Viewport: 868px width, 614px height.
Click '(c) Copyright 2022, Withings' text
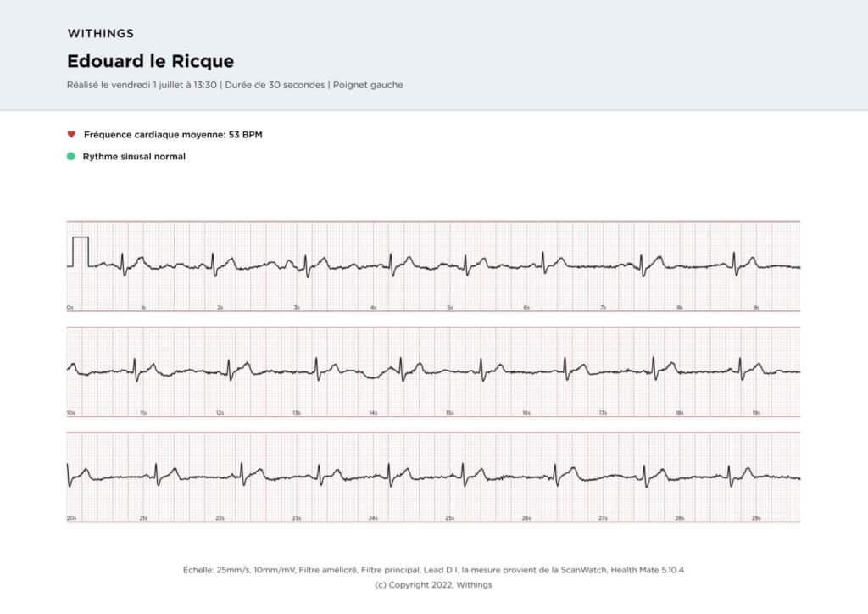pyautogui.click(x=433, y=584)
